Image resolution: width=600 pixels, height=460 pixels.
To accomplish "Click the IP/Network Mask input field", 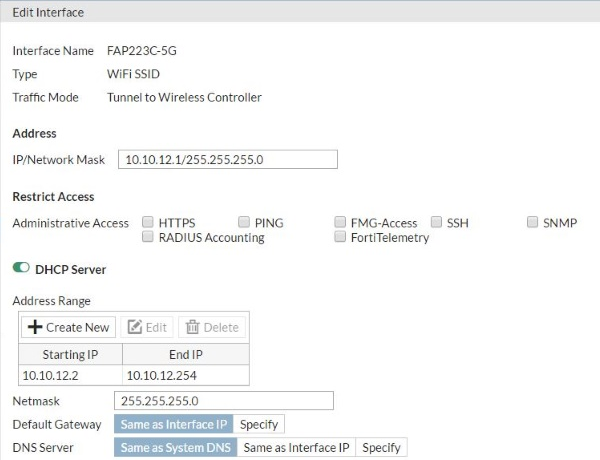I will tap(228, 159).
